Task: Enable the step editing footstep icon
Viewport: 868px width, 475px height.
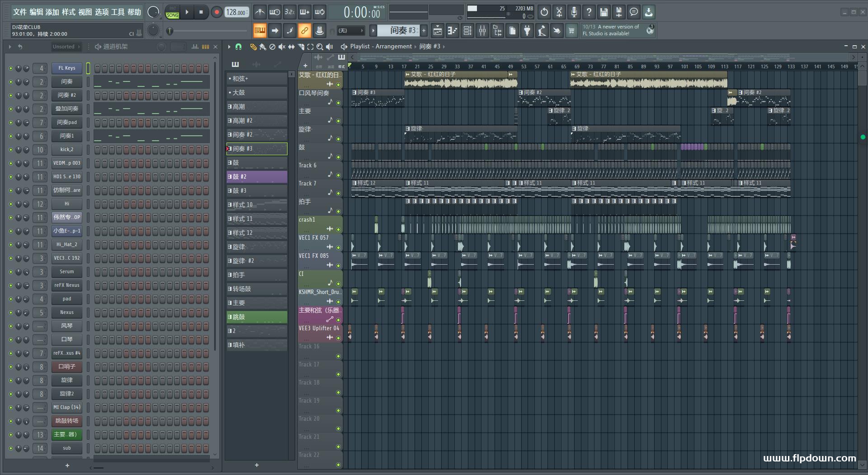Action: click(290, 31)
